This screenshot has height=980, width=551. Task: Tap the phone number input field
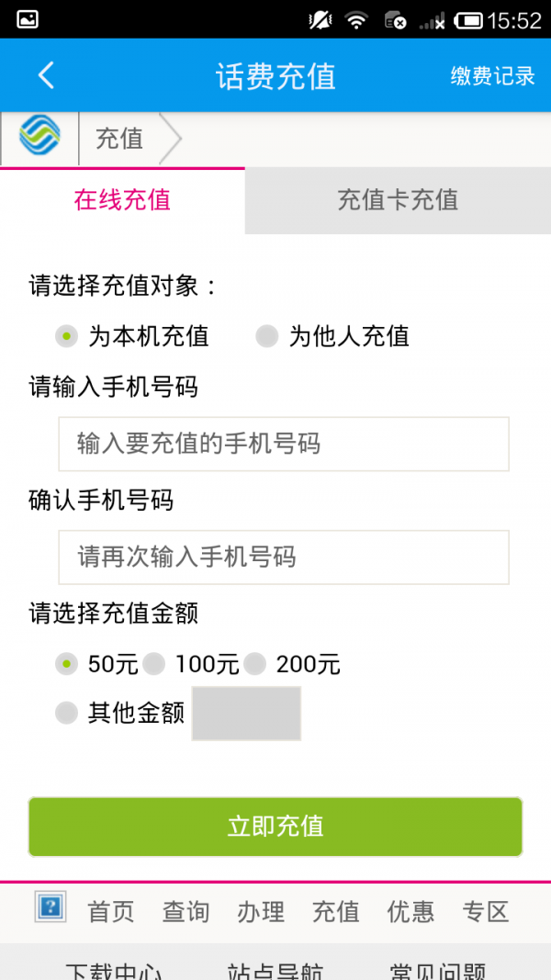(283, 444)
